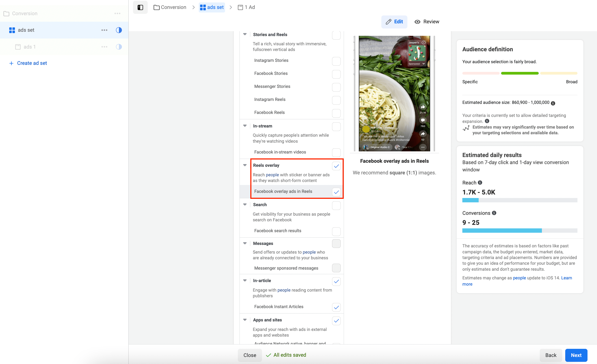Click the Reach info icon
This screenshot has width=597, height=364.
click(x=480, y=183)
